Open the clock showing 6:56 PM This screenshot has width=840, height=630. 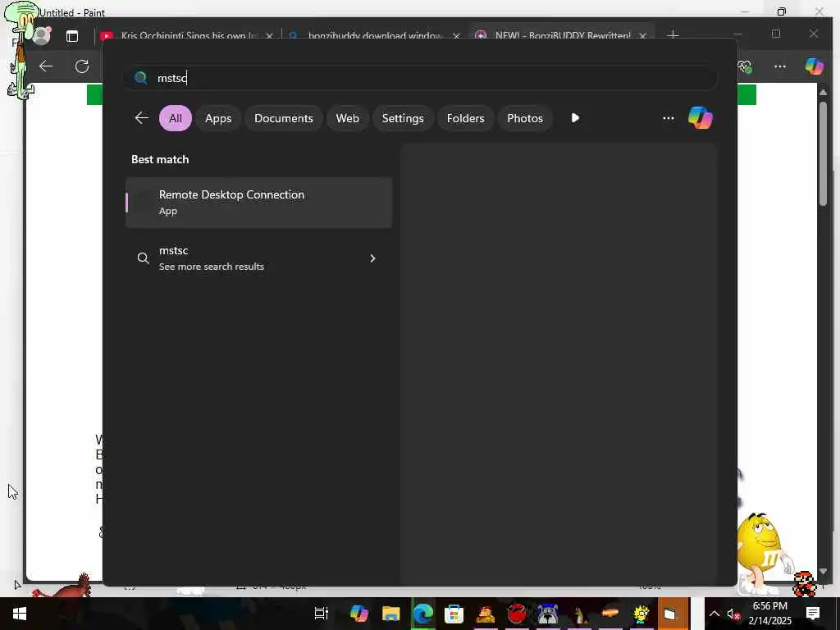(769, 614)
